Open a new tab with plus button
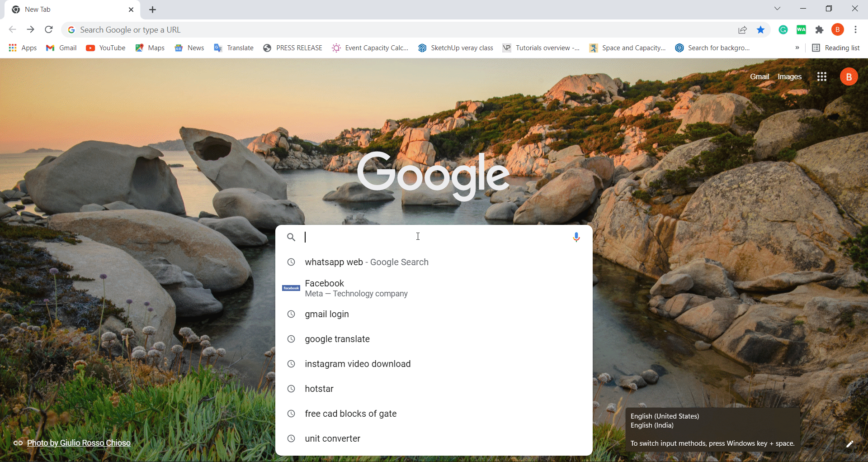This screenshot has height=462, width=868. 153,10
